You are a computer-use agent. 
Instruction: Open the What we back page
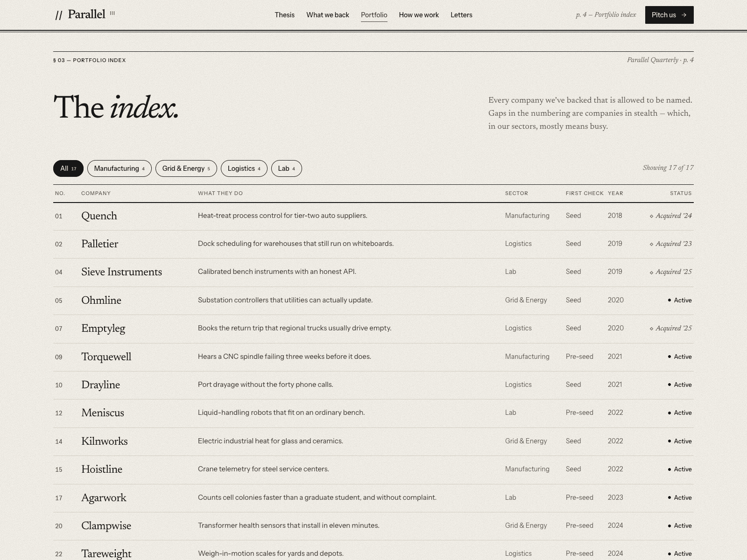328,15
